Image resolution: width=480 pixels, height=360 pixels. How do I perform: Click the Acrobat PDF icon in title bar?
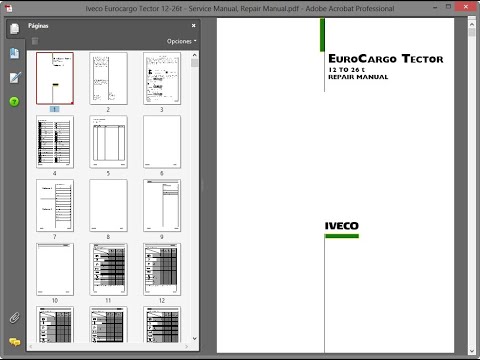coord(9,8)
